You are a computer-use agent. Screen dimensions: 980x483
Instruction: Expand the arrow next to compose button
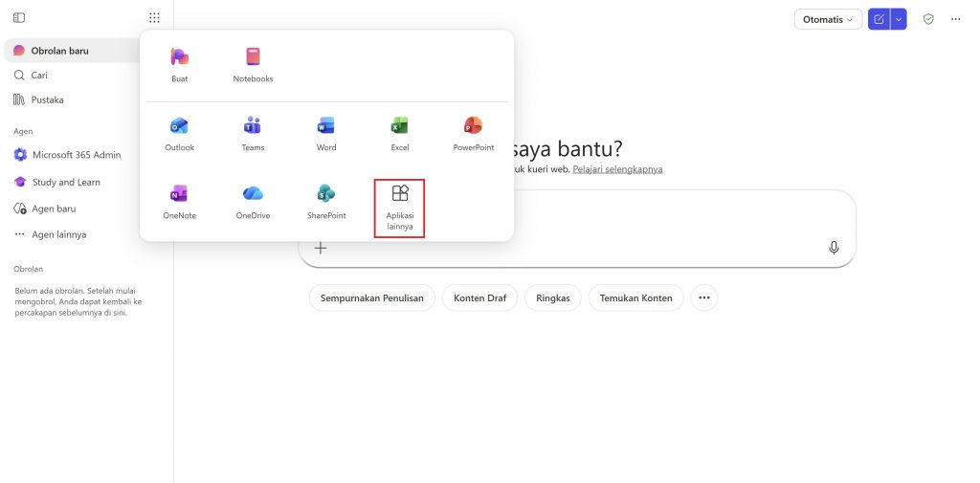pos(898,19)
